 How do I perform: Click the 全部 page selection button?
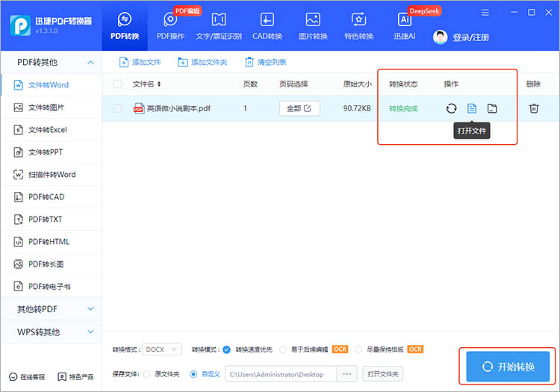coord(299,108)
